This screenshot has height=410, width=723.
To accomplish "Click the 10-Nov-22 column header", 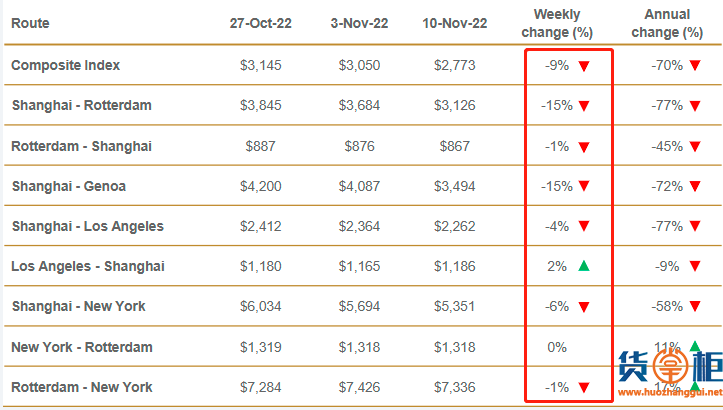I will click(x=455, y=23).
